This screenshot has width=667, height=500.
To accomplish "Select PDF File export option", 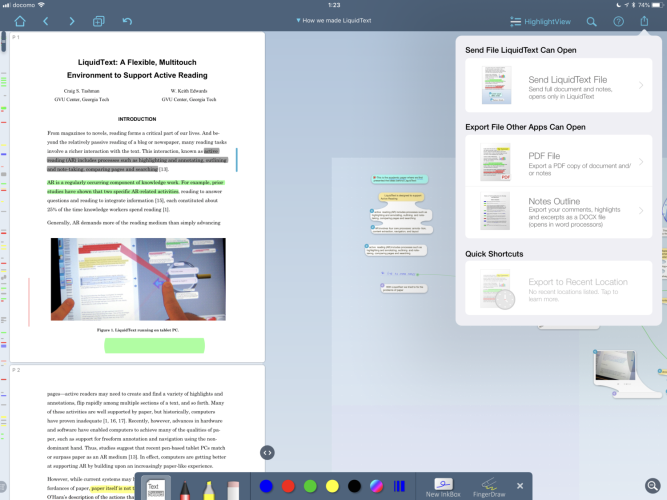I will coord(559,162).
